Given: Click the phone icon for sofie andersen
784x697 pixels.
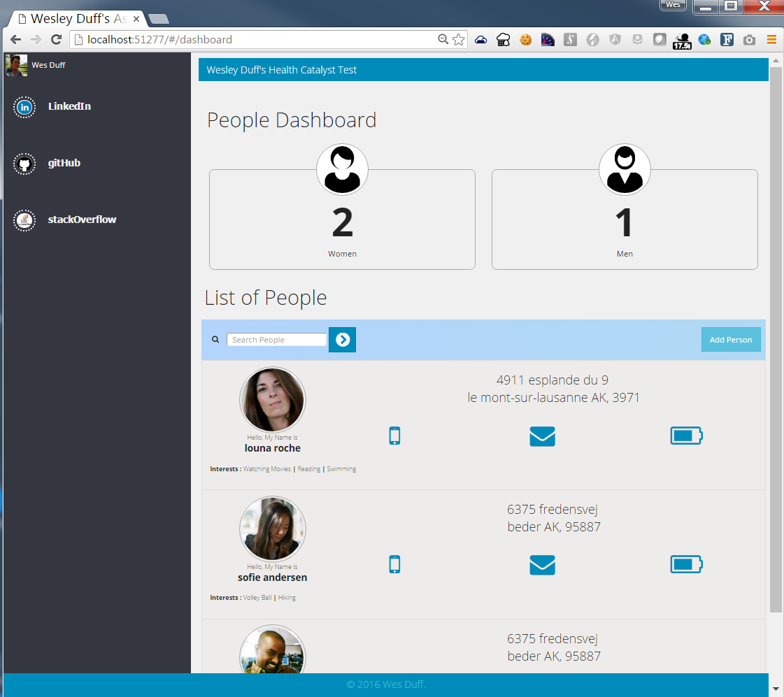Looking at the screenshot, I should pyautogui.click(x=395, y=565).
